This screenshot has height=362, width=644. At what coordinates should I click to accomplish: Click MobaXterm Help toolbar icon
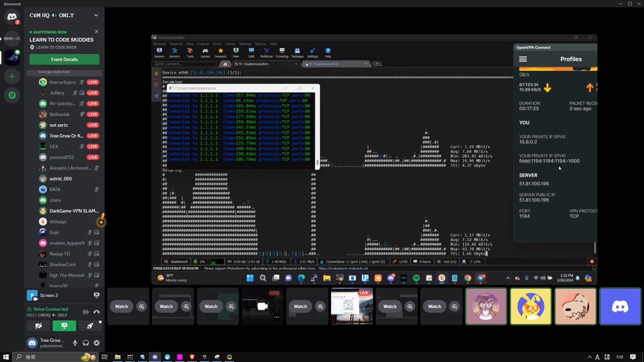pyautogui.click(x=328, y=53)
